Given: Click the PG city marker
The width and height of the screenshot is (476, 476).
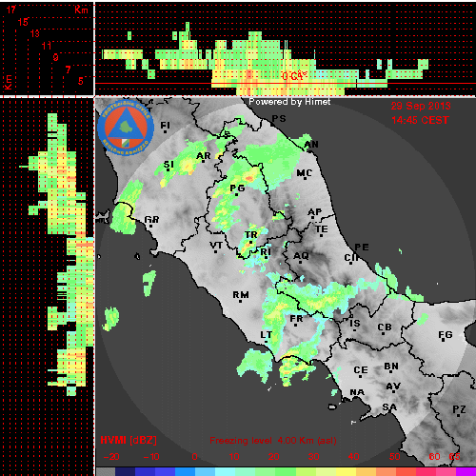Looking at the screenshot, I should pos(236,194).
